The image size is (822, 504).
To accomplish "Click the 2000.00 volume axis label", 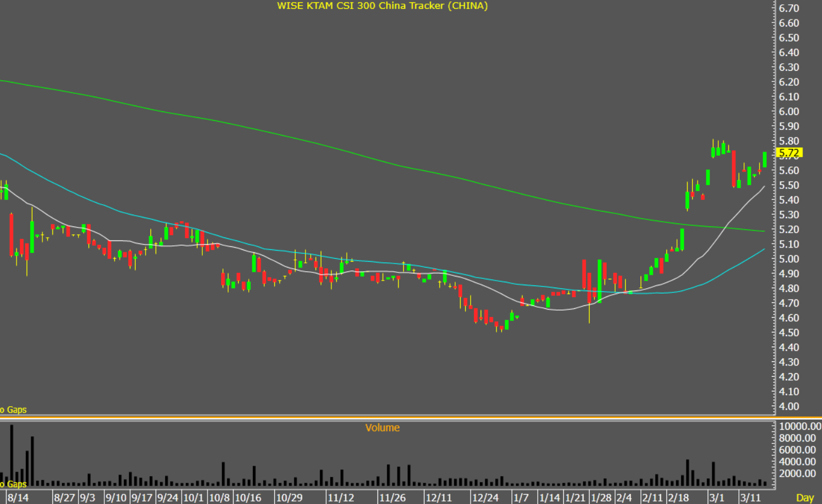I will click(x=798, y=473).
